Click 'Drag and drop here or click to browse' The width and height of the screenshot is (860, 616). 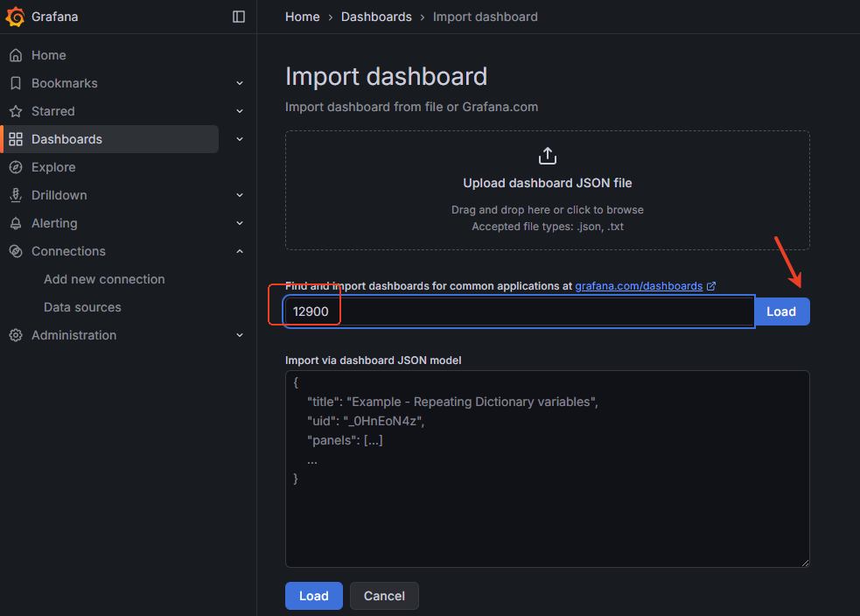548,210
